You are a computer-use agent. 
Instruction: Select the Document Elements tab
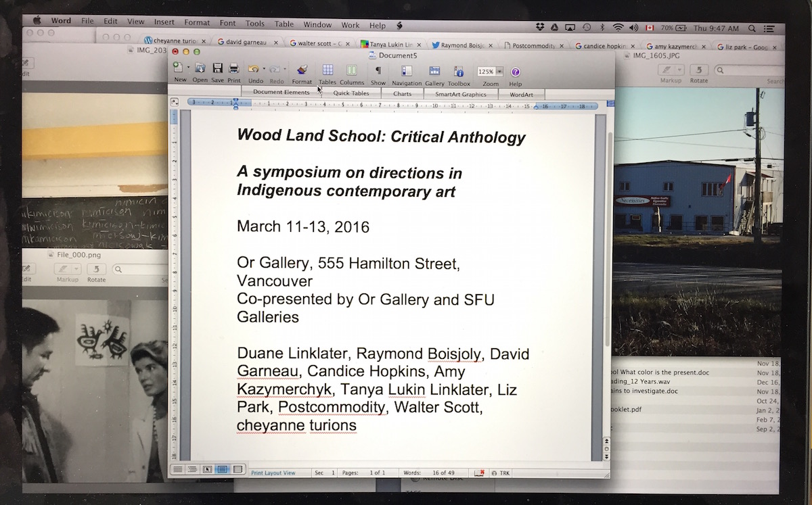point(281,93)
